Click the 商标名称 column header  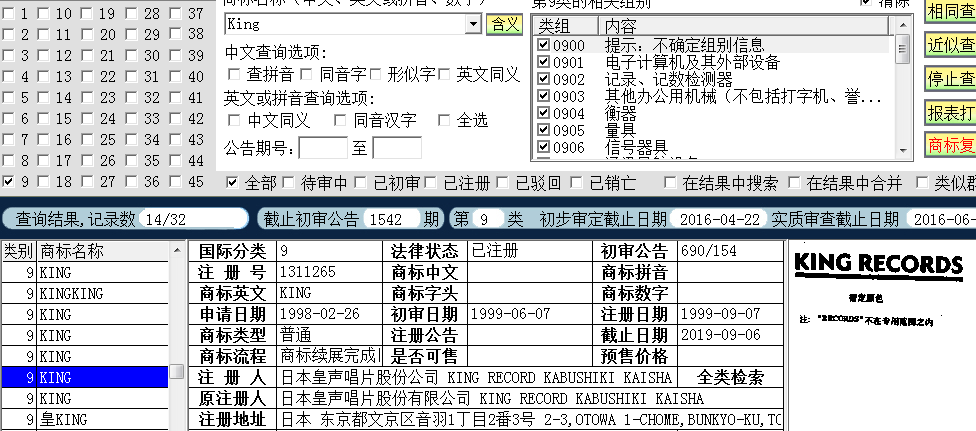[103, 251]
